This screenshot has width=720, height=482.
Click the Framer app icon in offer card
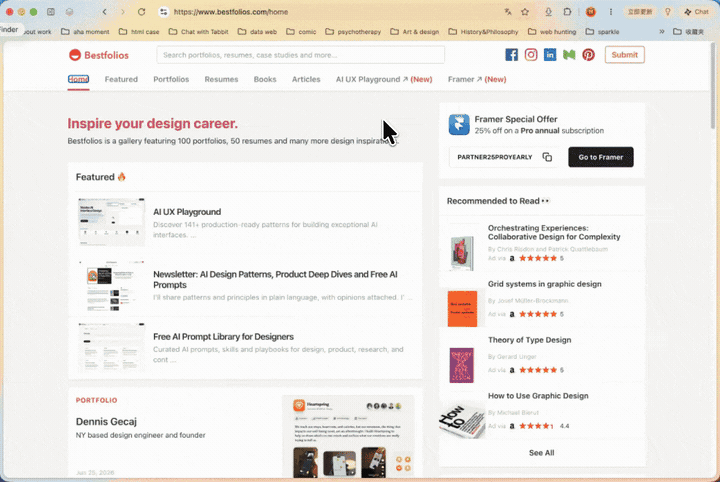(x=459, y=124)
